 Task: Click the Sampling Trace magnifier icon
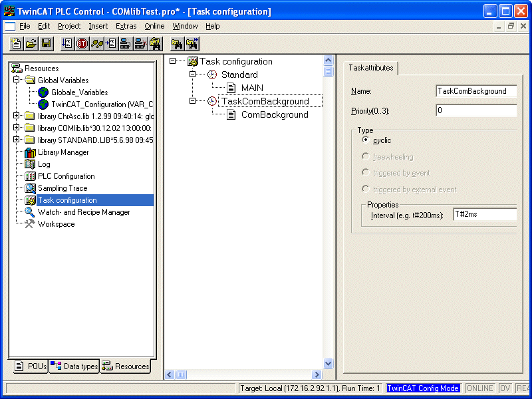point(30,188)
